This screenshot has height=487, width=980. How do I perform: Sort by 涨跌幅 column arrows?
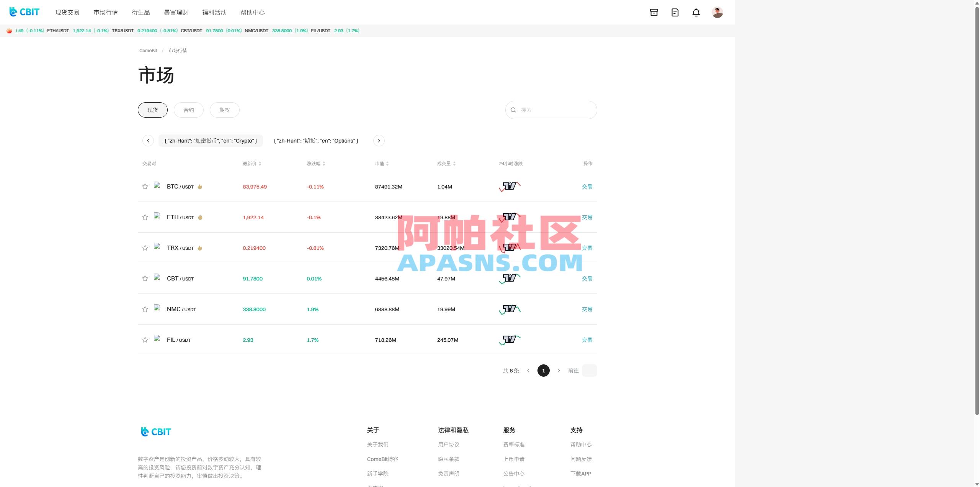(324, 164)
